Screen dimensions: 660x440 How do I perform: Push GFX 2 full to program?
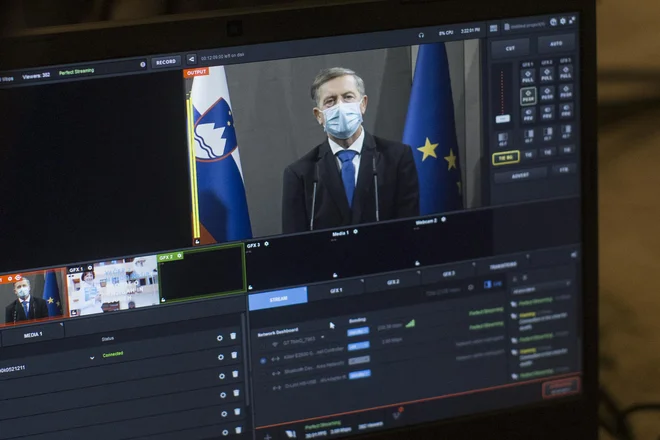[x=547, y=75]
